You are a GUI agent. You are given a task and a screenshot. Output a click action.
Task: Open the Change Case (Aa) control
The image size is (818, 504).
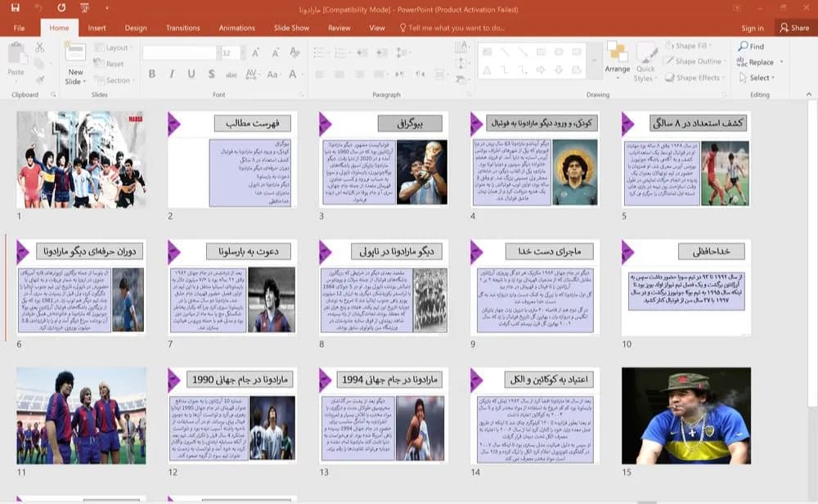pos(272,74)
